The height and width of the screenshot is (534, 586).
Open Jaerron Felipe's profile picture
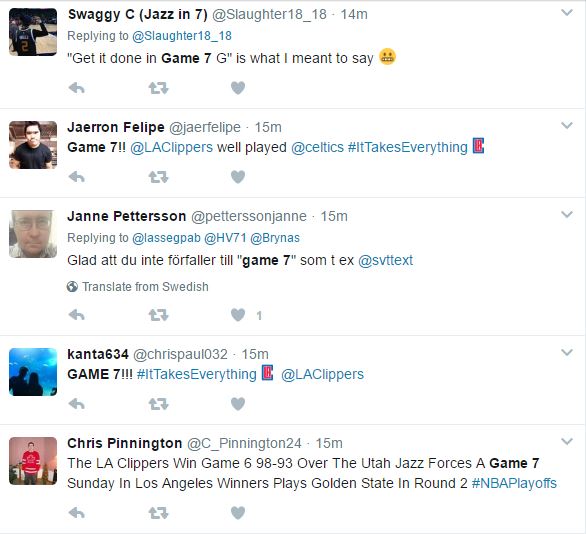pyautogui.click(x=33, y=145)
